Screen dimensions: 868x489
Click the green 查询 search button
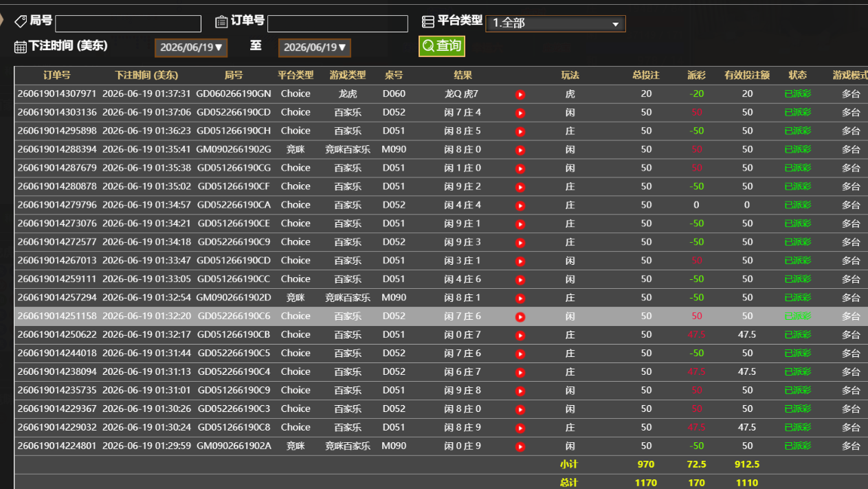[442, 46]
